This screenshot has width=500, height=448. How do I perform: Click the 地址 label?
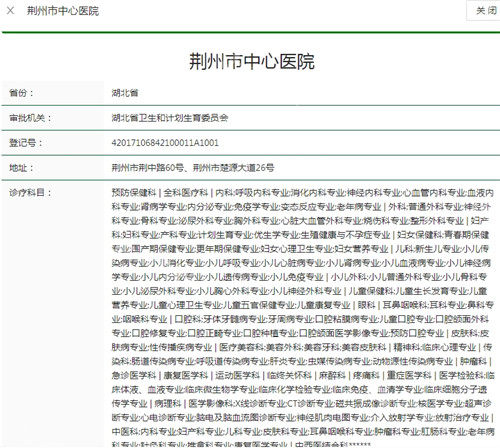point(21,168)
